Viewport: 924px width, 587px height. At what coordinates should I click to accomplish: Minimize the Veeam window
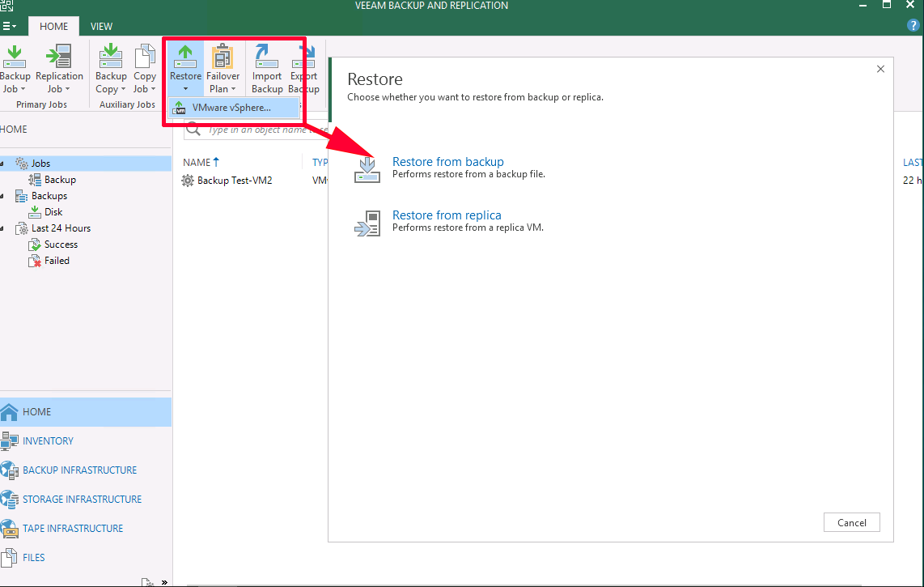coord(863,6)
